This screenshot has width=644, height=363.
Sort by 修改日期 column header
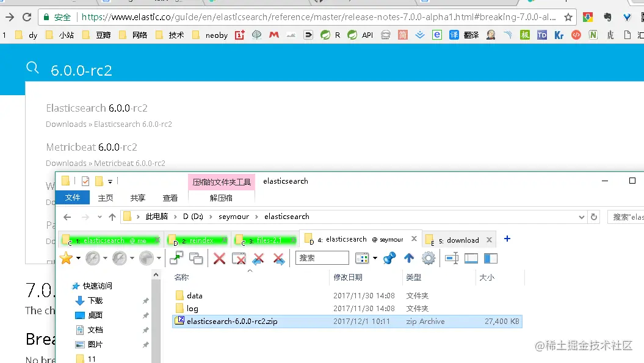(x=348, y=277)
